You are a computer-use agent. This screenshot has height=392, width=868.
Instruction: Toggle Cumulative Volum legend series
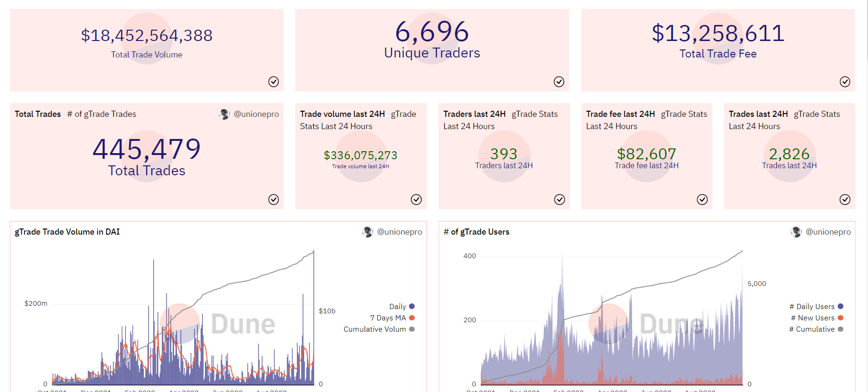coord(379,329)
